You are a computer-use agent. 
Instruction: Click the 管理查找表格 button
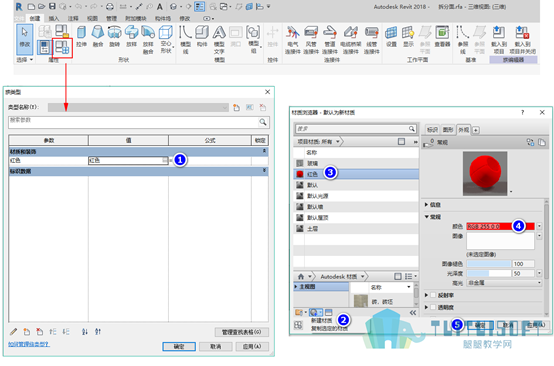click(x=242, y=332)
